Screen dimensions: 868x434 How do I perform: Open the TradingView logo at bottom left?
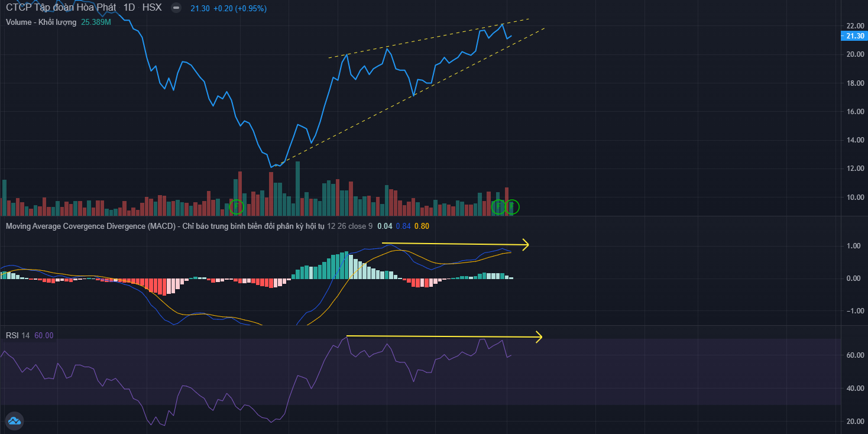pos(14,421)
